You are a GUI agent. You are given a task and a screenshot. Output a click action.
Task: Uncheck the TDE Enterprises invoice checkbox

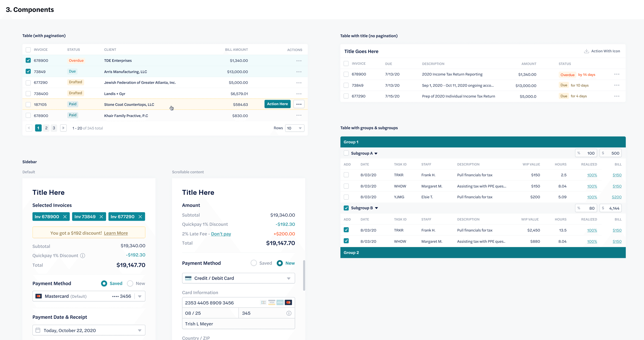(28, 60)
